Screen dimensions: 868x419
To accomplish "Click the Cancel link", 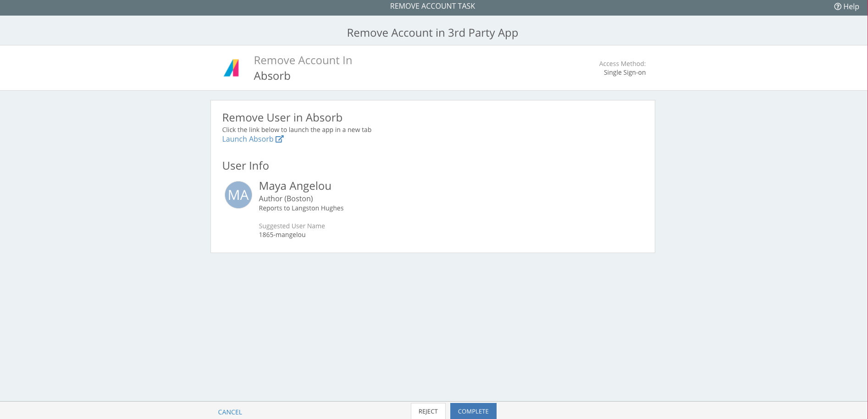I will click(x=230, y=412).
